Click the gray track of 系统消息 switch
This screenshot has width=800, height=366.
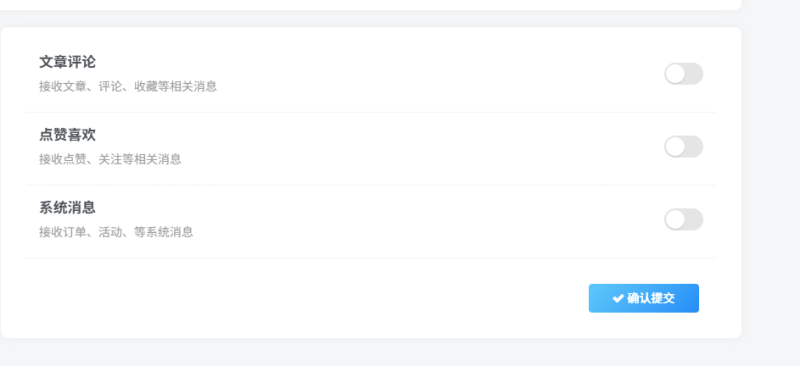[x=694, y=219]
